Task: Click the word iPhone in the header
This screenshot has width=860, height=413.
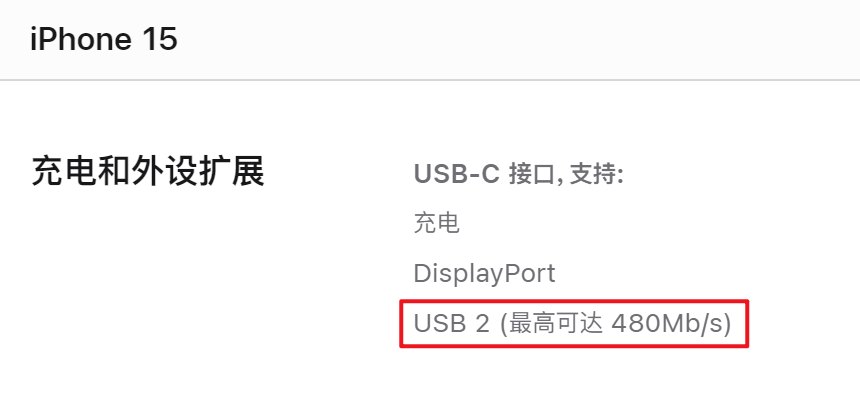Action: click(x=81, y=39)
